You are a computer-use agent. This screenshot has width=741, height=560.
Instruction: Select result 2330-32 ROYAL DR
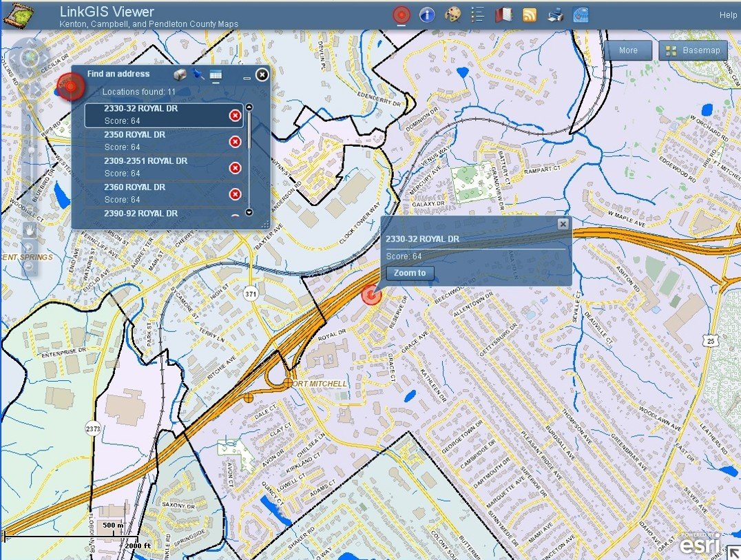[x=163, y=115]
